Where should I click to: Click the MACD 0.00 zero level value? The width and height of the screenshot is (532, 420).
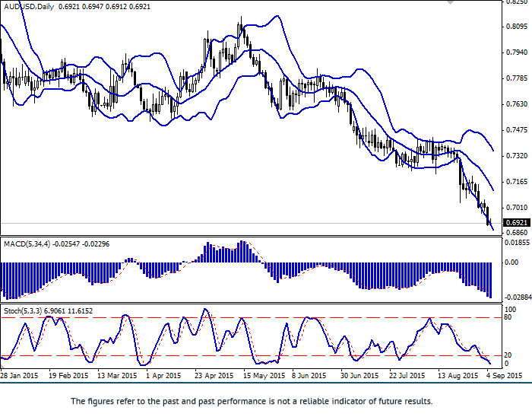point(511,262)
